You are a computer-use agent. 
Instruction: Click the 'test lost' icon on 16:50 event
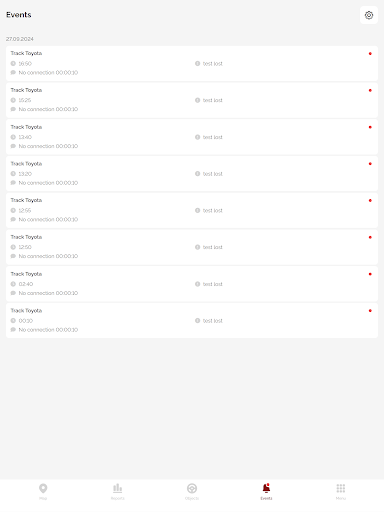coord(197,63)
